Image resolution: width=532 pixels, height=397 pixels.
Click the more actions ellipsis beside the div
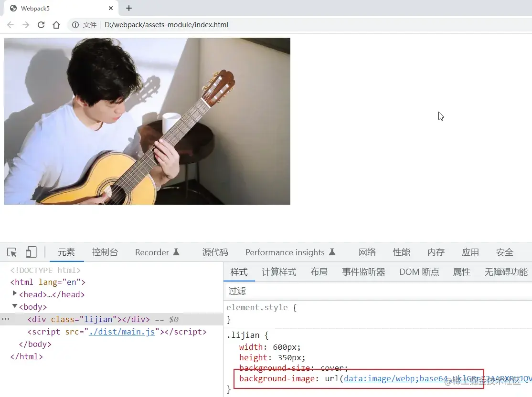point(5,319)
